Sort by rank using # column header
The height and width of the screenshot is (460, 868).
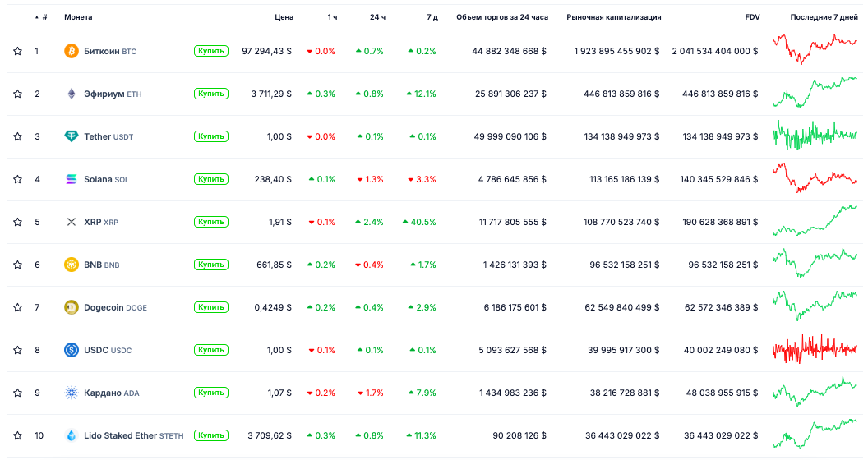pos(44,16)
